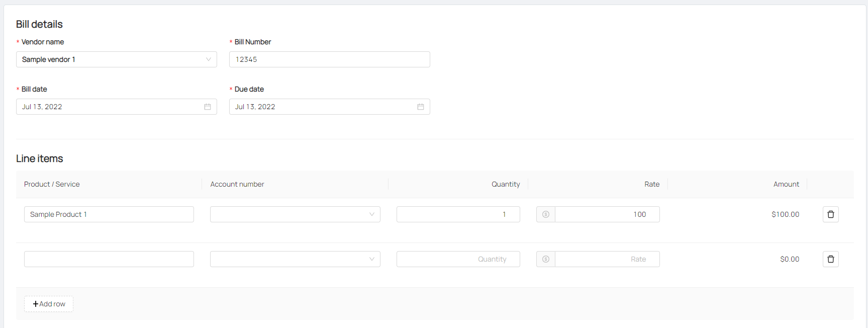Select the empty Product field in second row

tap(109, 259)
